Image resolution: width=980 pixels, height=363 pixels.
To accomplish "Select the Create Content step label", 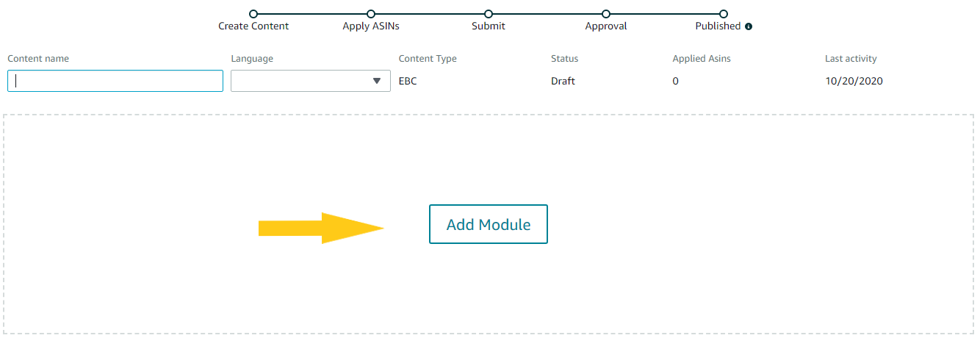I will (253, 26).
